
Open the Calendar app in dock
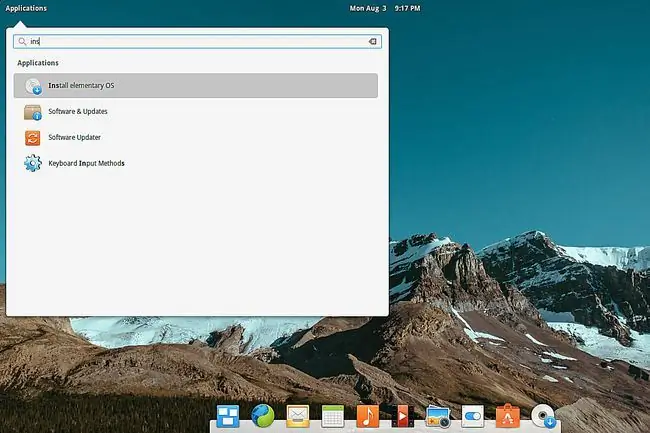[x=332, y=416]
